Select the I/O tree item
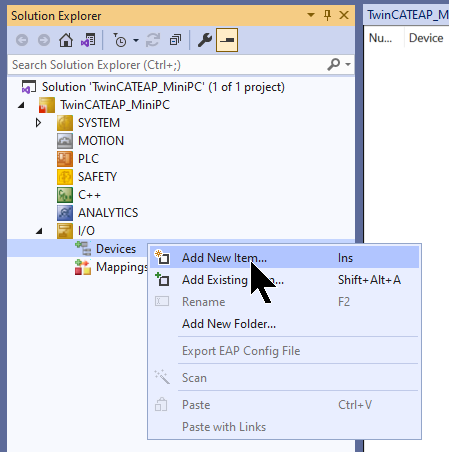This screenshot has width=449, height=452. pos(86,231)
